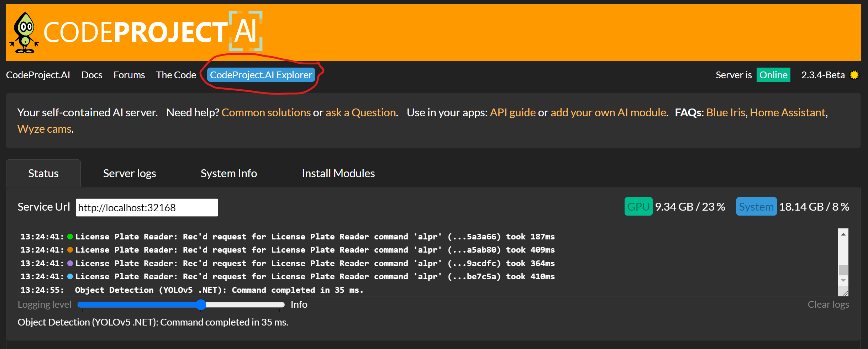Click the log box resize grip
The width and height of the screenshot is (868, 349).
(846, 293)
